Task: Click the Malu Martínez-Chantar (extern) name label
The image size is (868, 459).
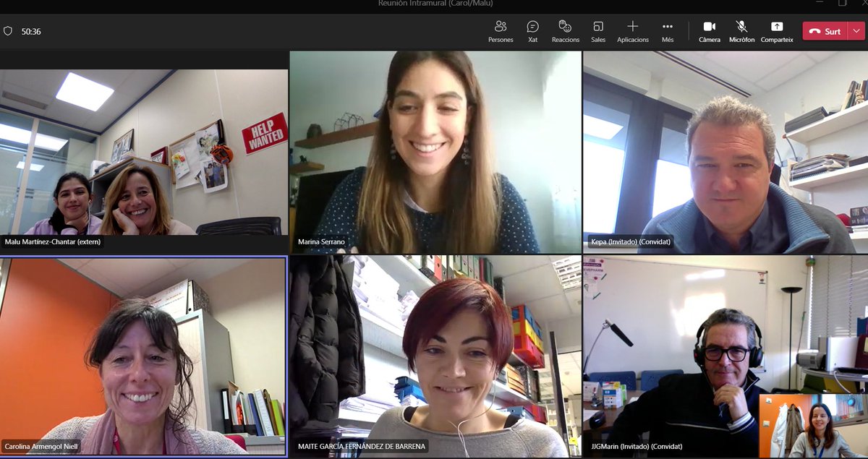Action: click(53, 242)
